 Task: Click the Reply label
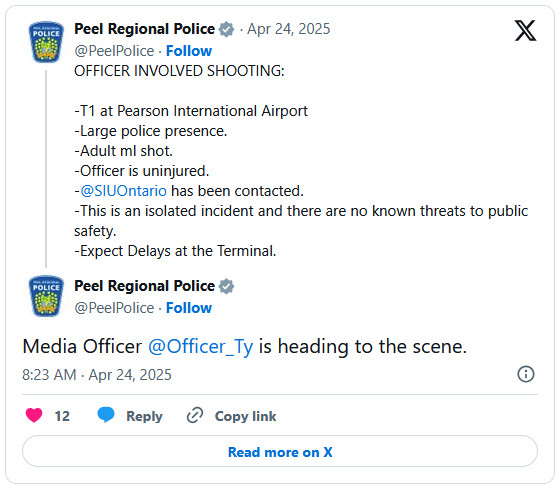[144, 416]
